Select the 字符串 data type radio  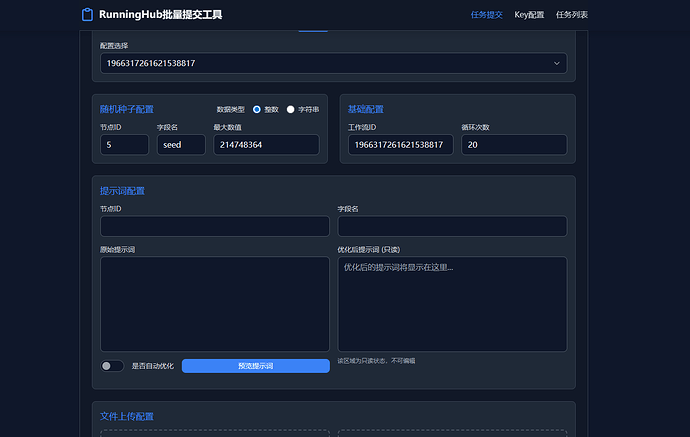pyautogui.click(x=290, y=109)
